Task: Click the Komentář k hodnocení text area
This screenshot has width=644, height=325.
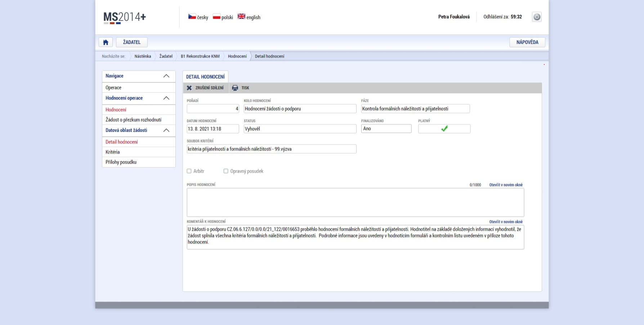Action: pyautogui.click(x=355, y=237)
